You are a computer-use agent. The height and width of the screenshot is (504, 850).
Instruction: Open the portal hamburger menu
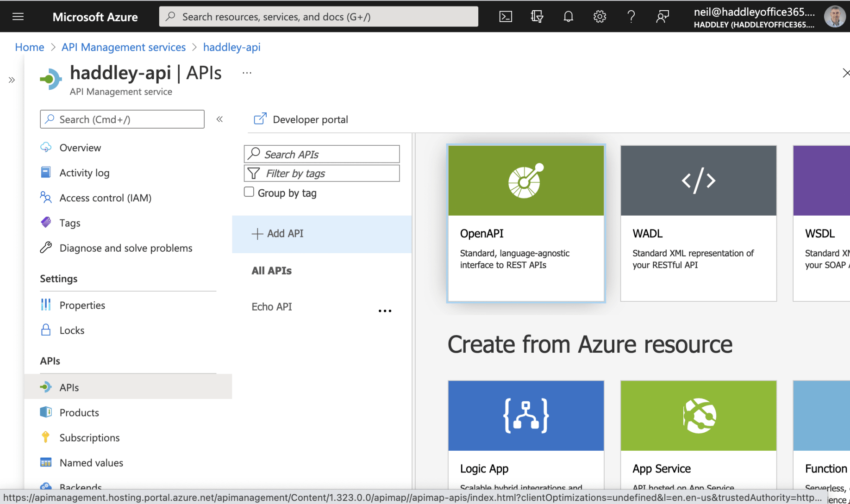(x=18, y=17)
